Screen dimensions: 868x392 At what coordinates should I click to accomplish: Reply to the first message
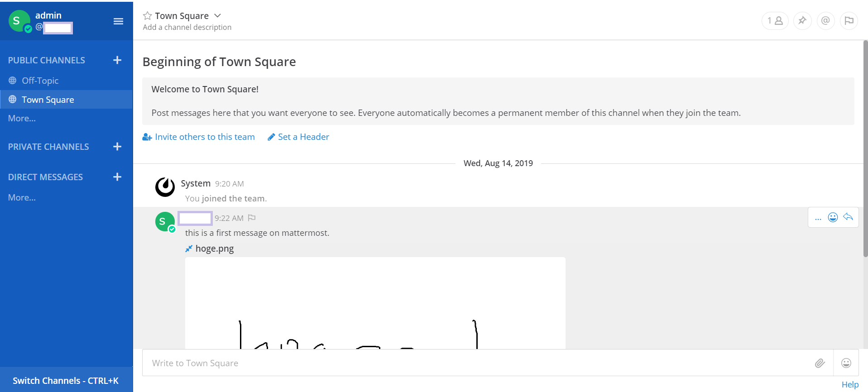point(848,217)
